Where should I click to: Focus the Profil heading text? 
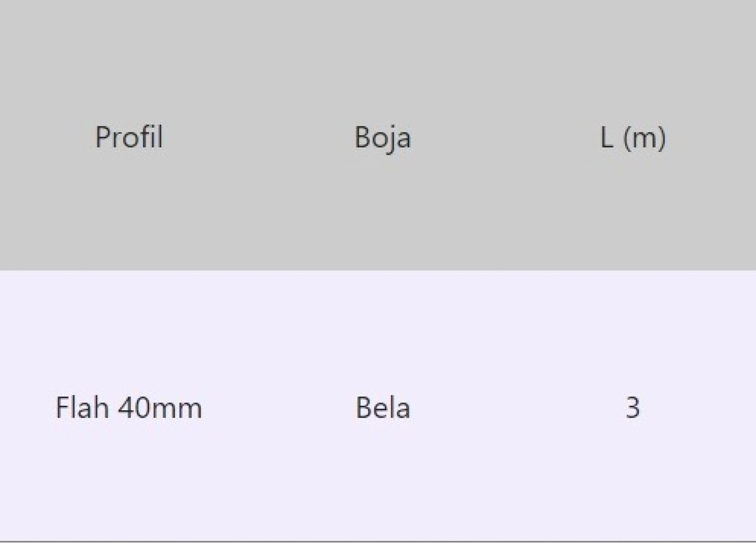[x=129, y=137]
